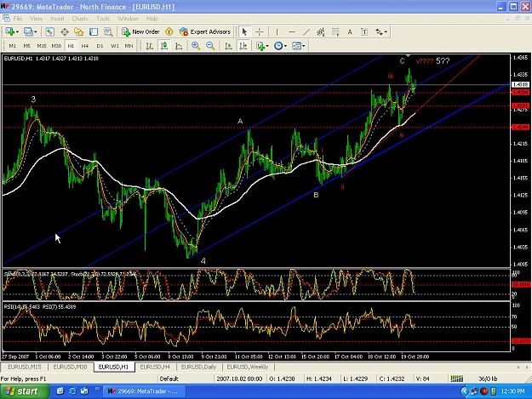Toggle the D1 timeframe button
The image size is (532, 399).
click(x=100, y=46)
